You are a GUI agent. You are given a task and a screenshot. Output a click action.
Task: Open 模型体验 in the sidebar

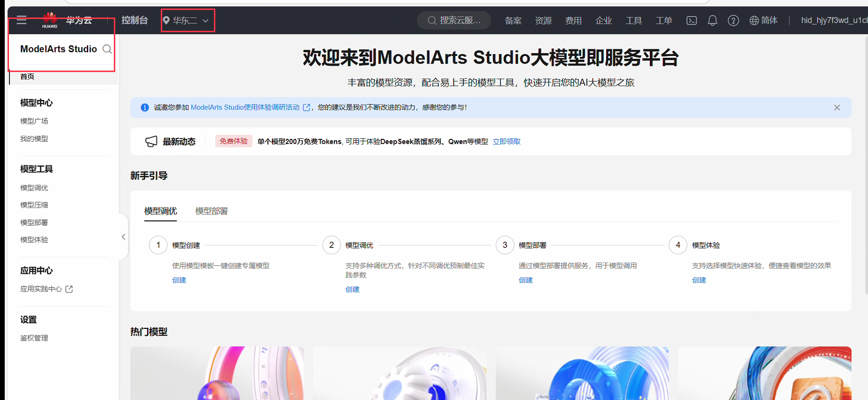[x=34, y=239]
